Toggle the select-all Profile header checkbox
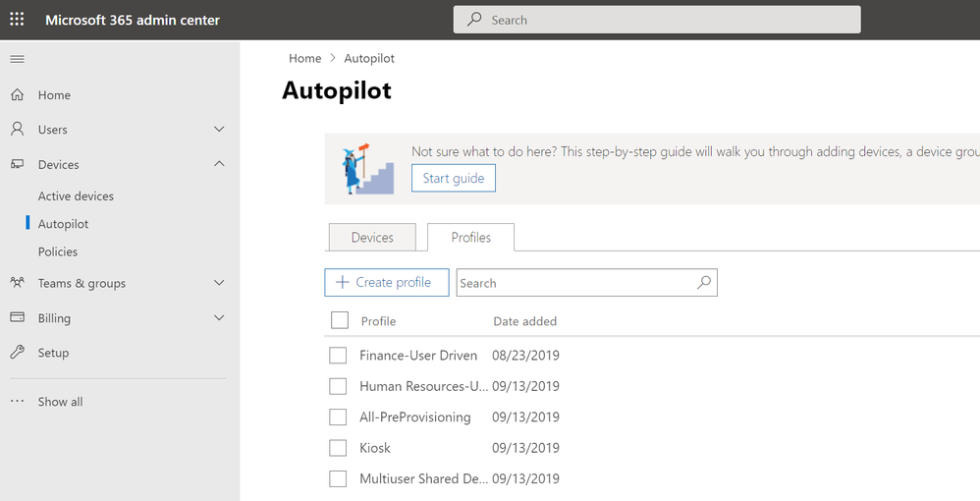980x501 pixels. tap(340, 320)
